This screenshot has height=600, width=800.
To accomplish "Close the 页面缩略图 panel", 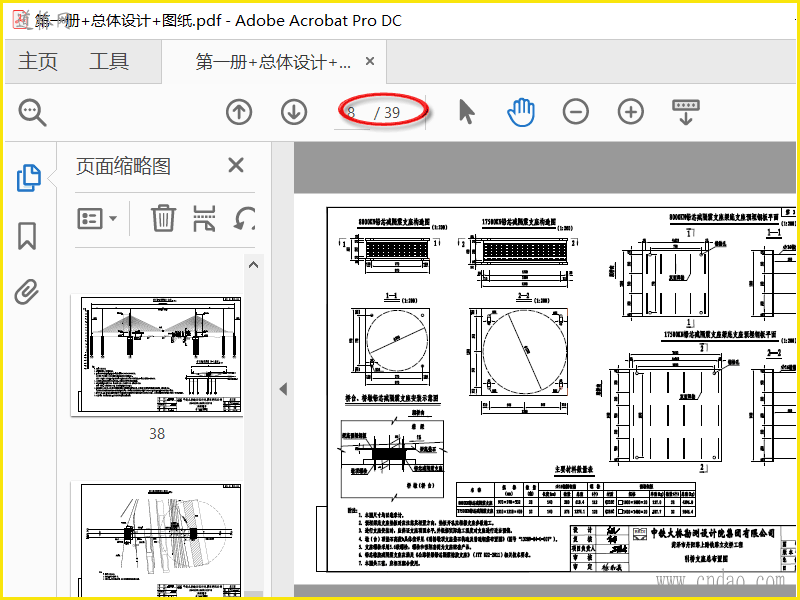I will (x=236, y=165).
